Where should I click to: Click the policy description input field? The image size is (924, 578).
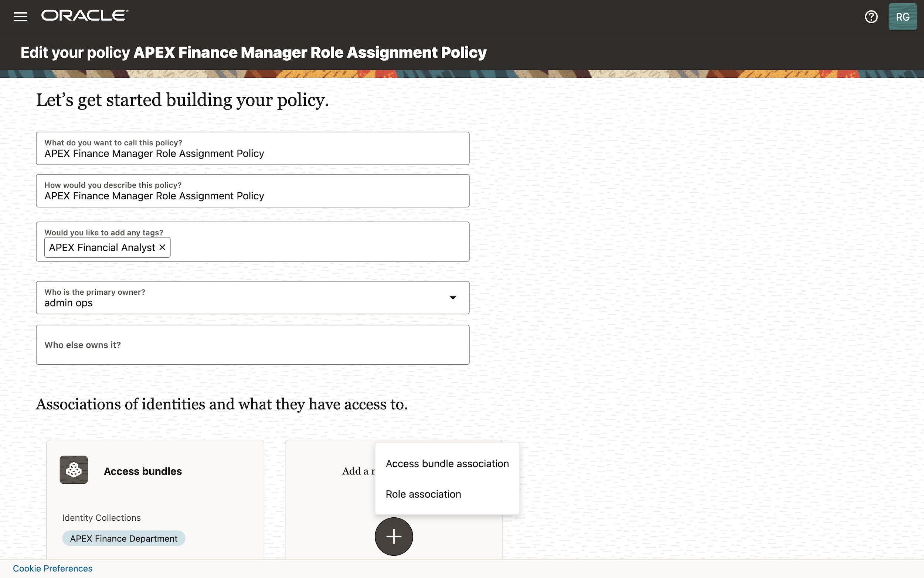click(252, 196)
